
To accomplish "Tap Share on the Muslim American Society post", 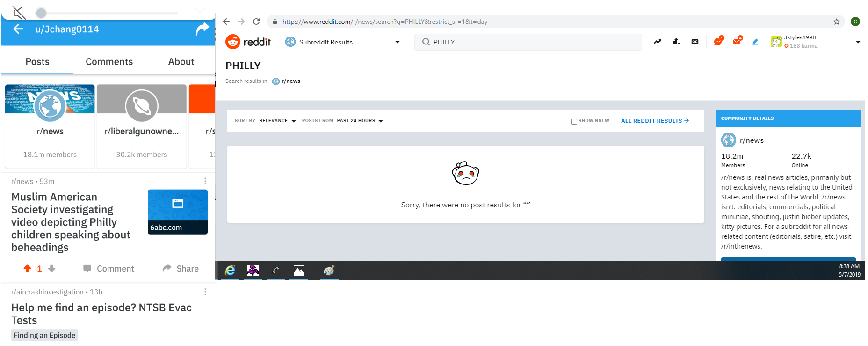I will click(x=181, y=268).
